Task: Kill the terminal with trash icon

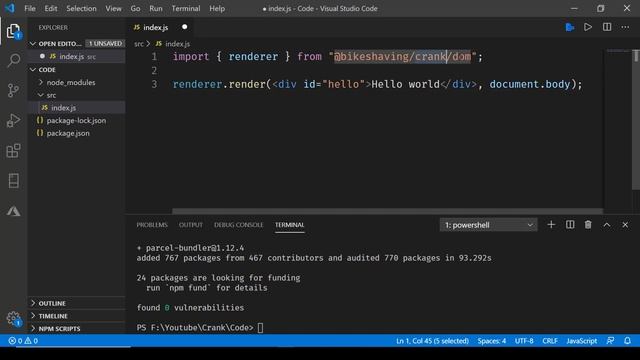Action: [x=588, y=225]
